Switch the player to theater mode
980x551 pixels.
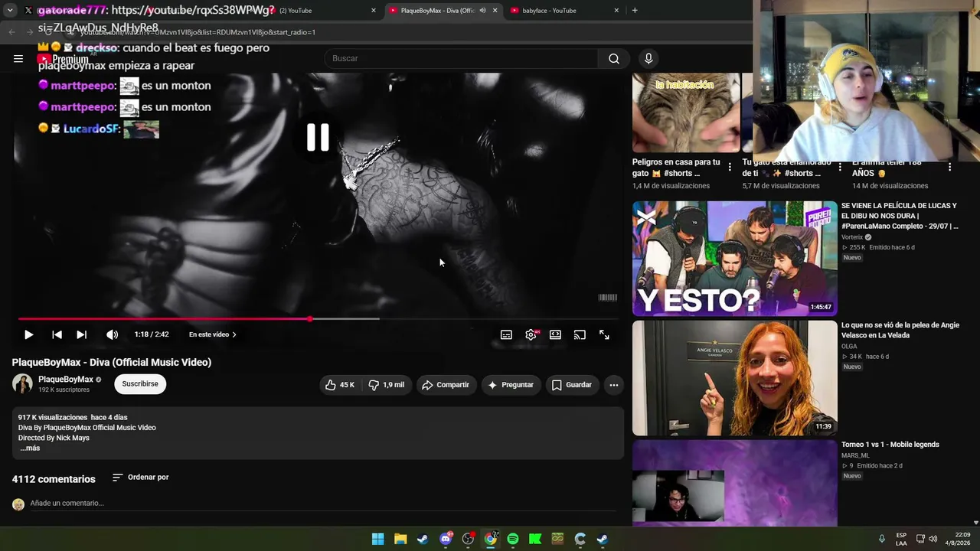coord(555,334)
